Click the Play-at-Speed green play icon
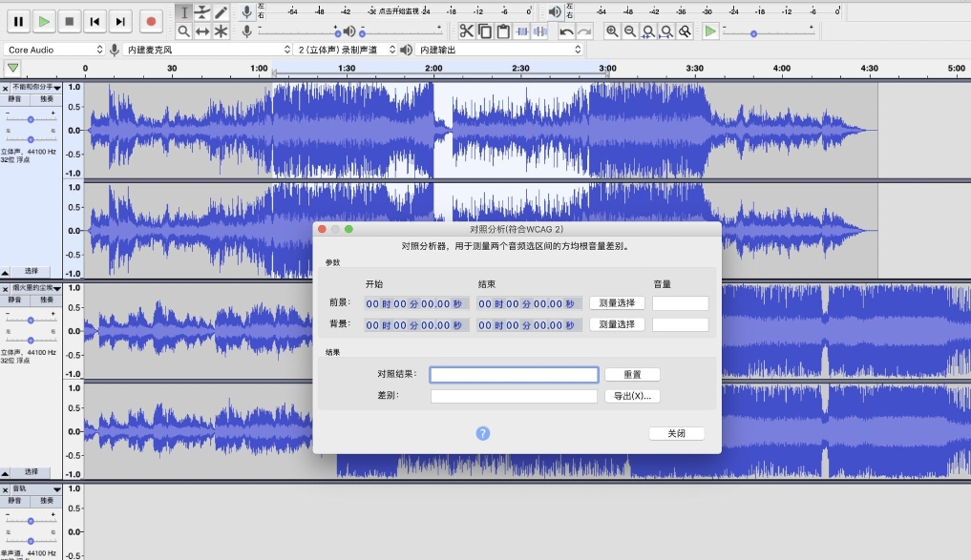The width and height of the screenshot is (971, 560). point(710,31)
